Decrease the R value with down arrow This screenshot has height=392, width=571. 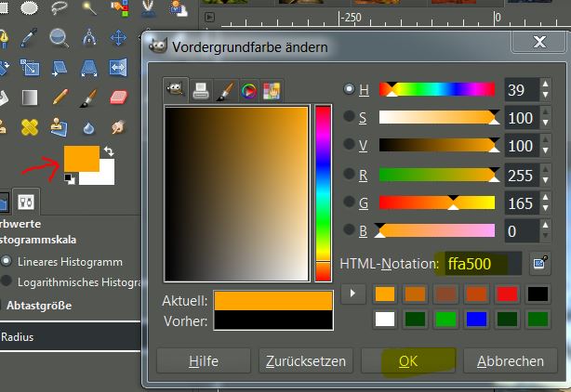pos(545,180)
